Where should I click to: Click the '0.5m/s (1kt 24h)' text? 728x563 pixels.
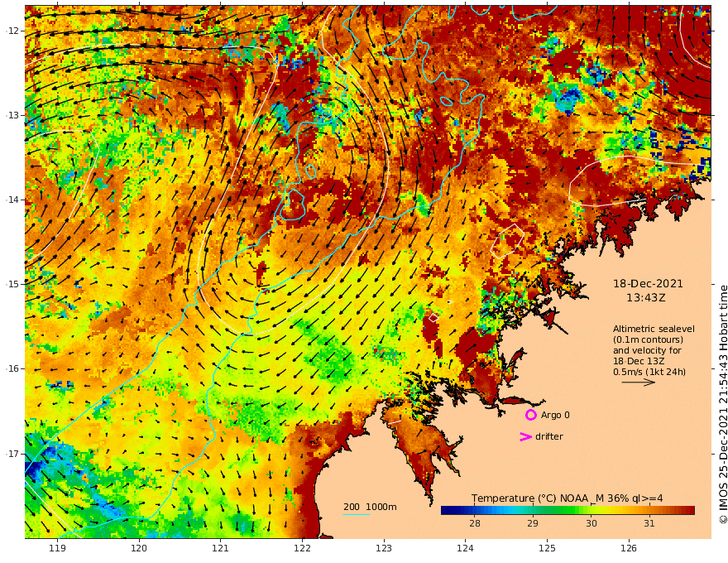pyautogui.click(x=649, y=372)
